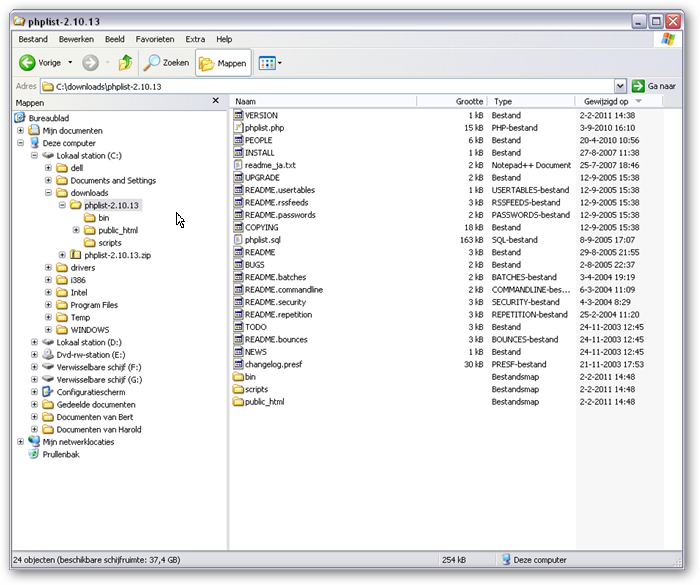The width and height of the screenshot is (700, 585).
Task: Select the README.commandline file name
Action: [x=283, y=289]
